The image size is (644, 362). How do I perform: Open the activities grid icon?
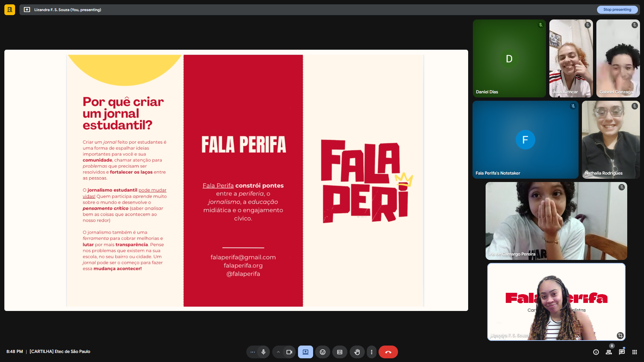635,352
